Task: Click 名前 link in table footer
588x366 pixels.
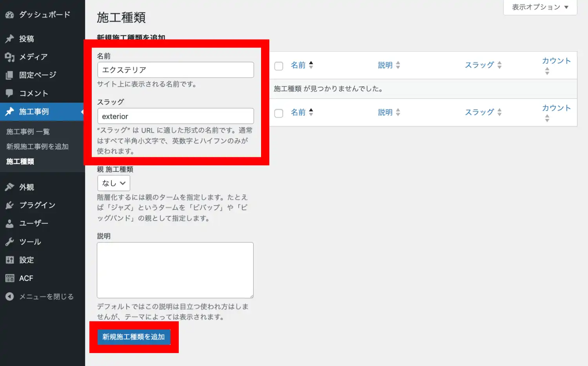Action: click(x=298, y=112)
